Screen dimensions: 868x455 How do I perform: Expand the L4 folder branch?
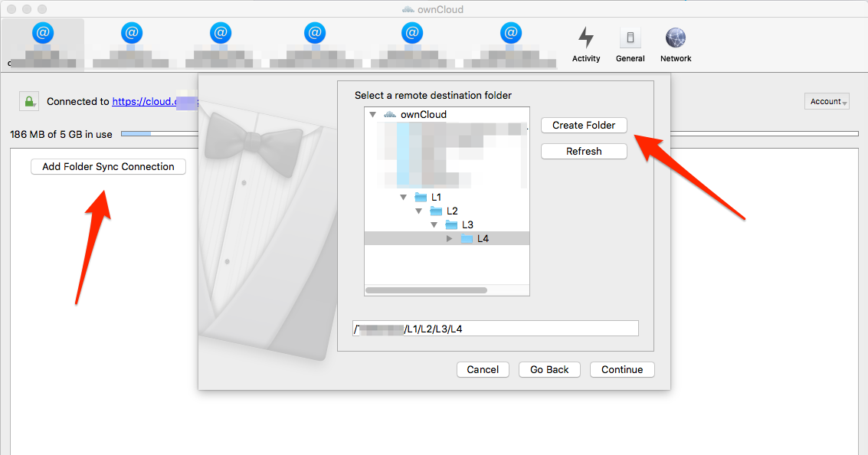click(x=450, y=238)
